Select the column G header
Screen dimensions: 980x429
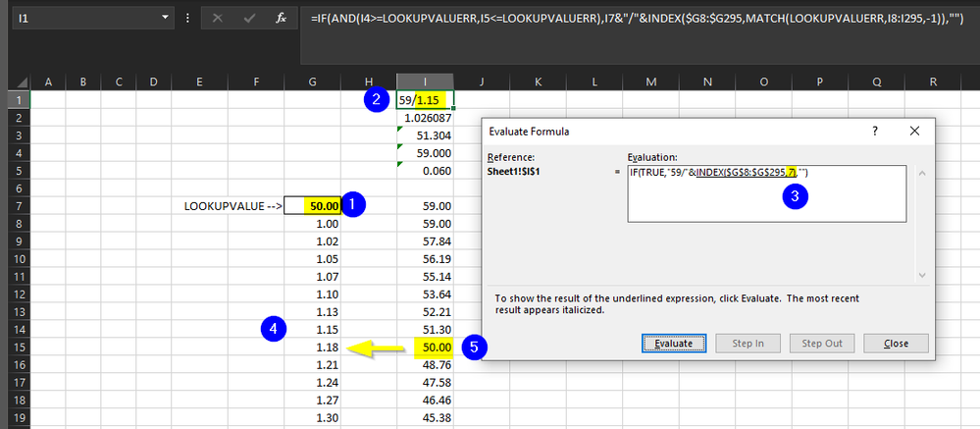(312, 81)
